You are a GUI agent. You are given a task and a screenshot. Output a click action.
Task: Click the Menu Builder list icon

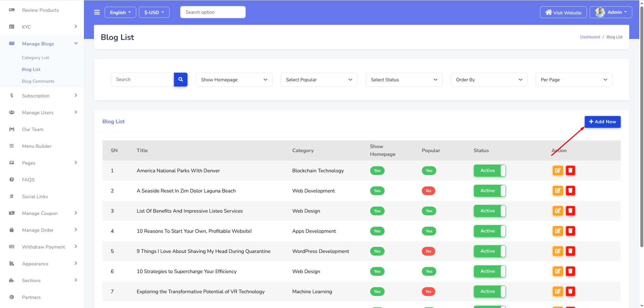pyautogui.click(x=12, y=146)
